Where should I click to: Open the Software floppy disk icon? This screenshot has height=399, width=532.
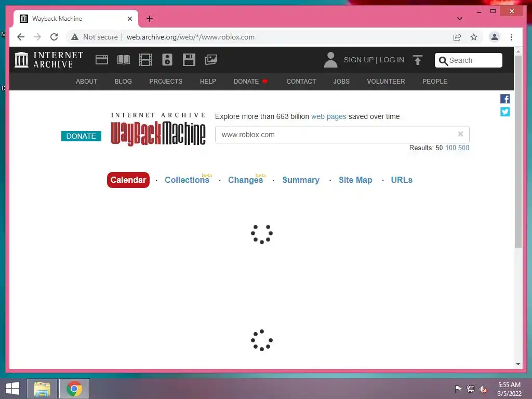pyautogui.click(x=189, y=60)
